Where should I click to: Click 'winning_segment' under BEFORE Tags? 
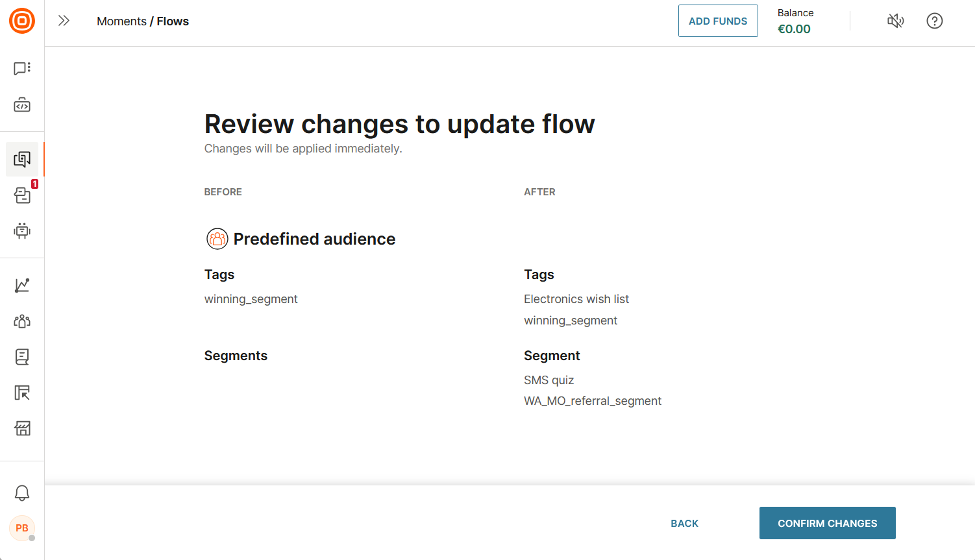[251, 299]
